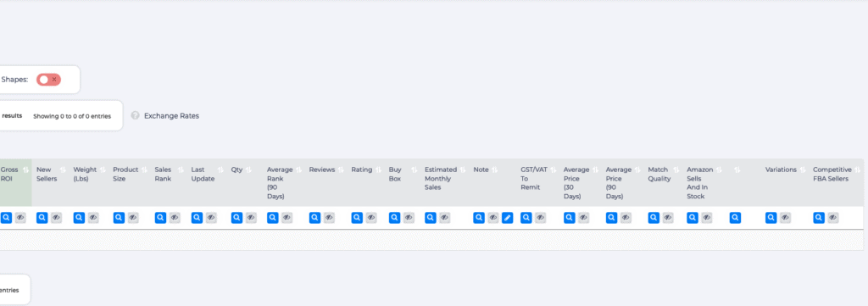The width and height of the screenshot is (868, 306).
Task: Search the Estimated Monthly Sales column
Action: click(431, 218)
